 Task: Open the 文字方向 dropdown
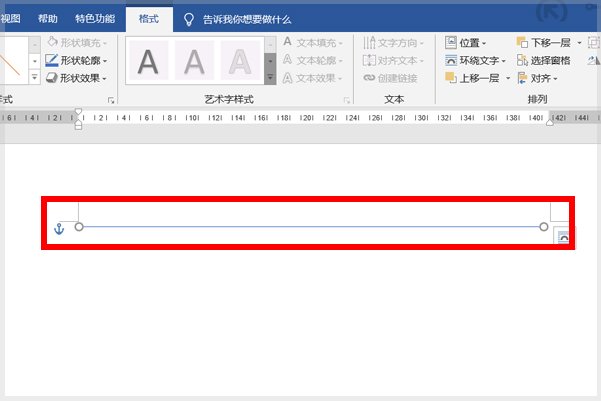pyautogui.click(x=393, y=42)
